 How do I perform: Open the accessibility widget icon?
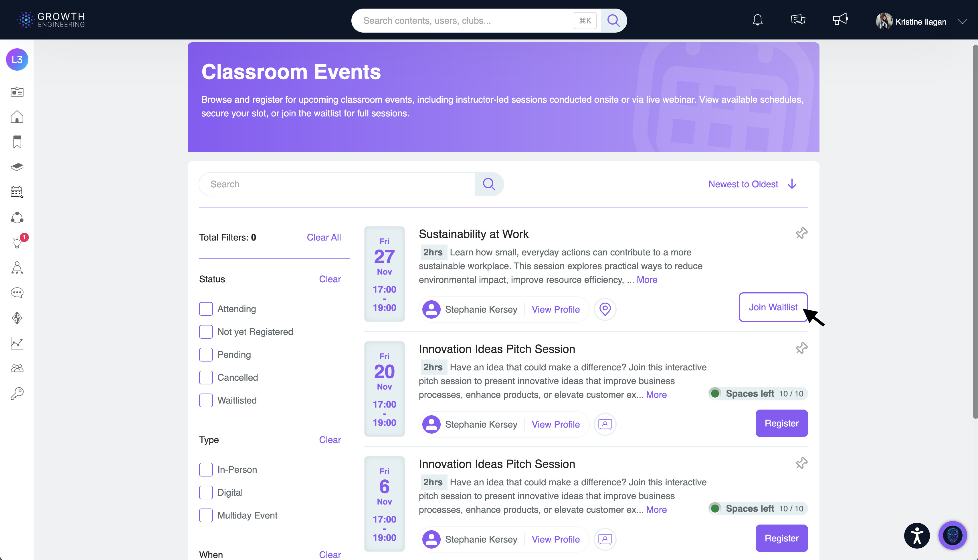click(x=917, y=535)
